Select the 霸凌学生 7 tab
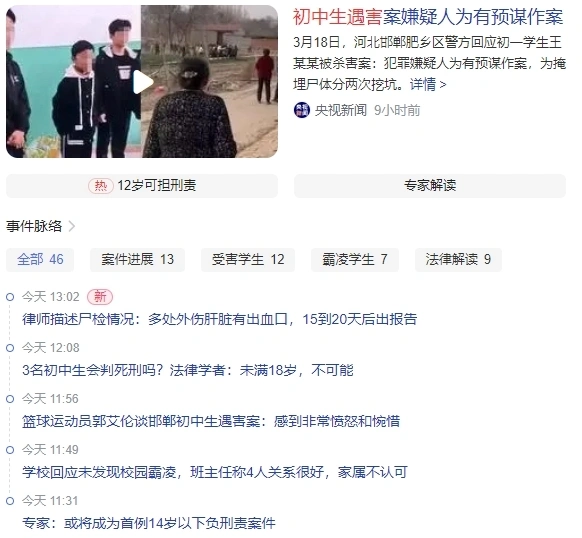This screenshot has height=538, width=582. 354,260
